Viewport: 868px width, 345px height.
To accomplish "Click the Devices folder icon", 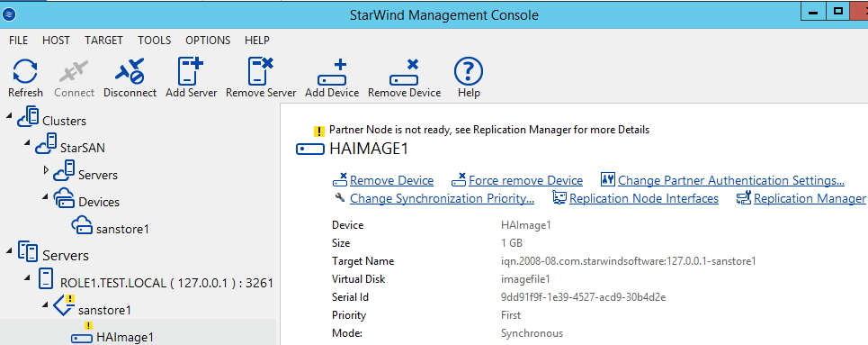I will [x=64, y=198].
